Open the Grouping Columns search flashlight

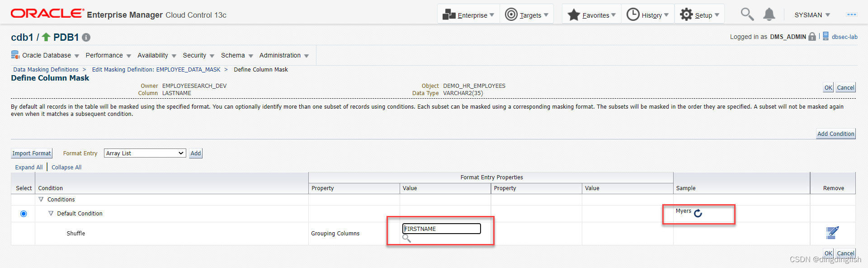pos(406,238)
